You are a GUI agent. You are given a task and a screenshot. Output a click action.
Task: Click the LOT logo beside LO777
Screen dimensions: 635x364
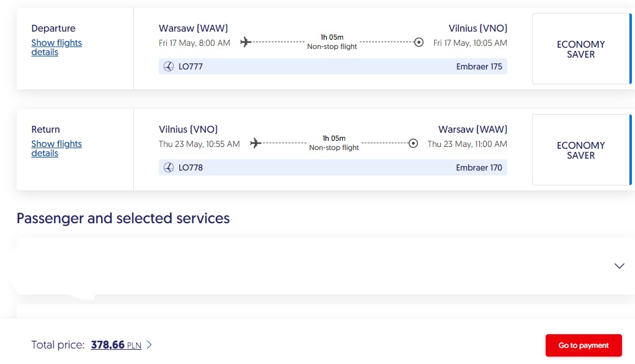click(x=169, y=66)
